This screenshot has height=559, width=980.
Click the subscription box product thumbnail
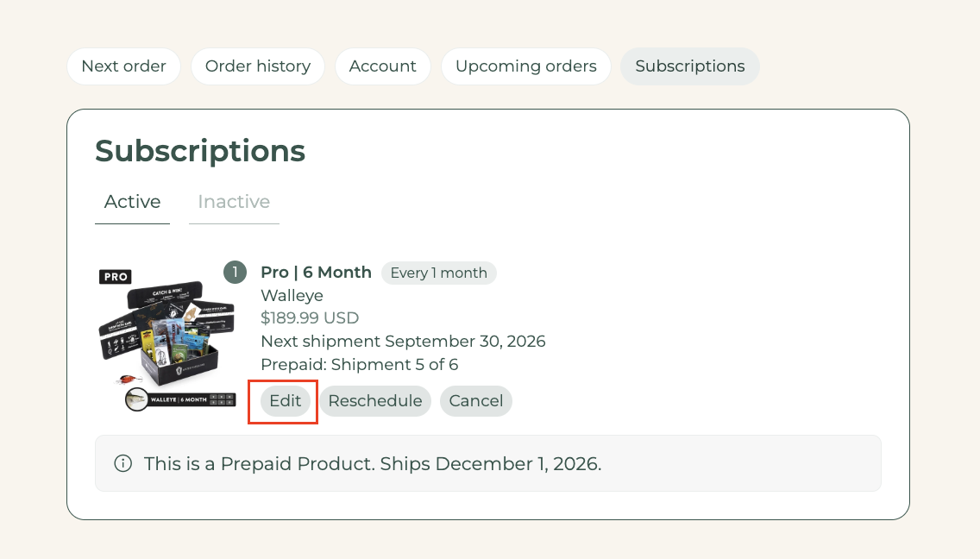point(166,338)
